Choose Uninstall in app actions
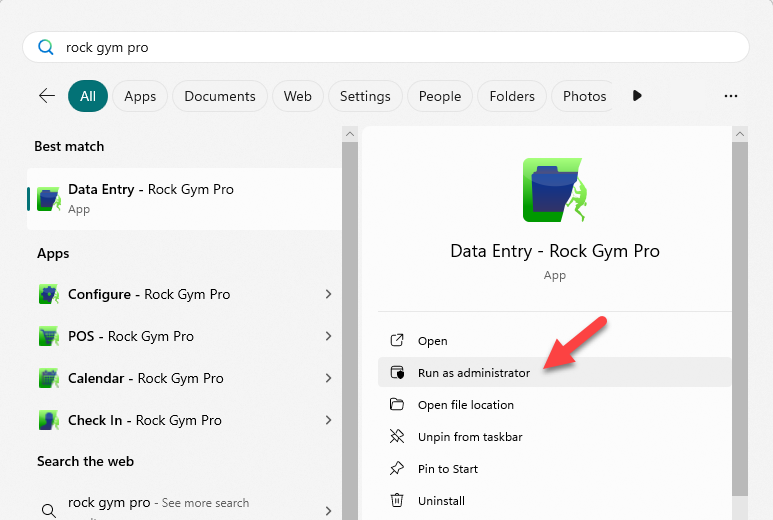The height and width of the screenshot is (520, 773). pyautogui.click(x=555, y=501)
